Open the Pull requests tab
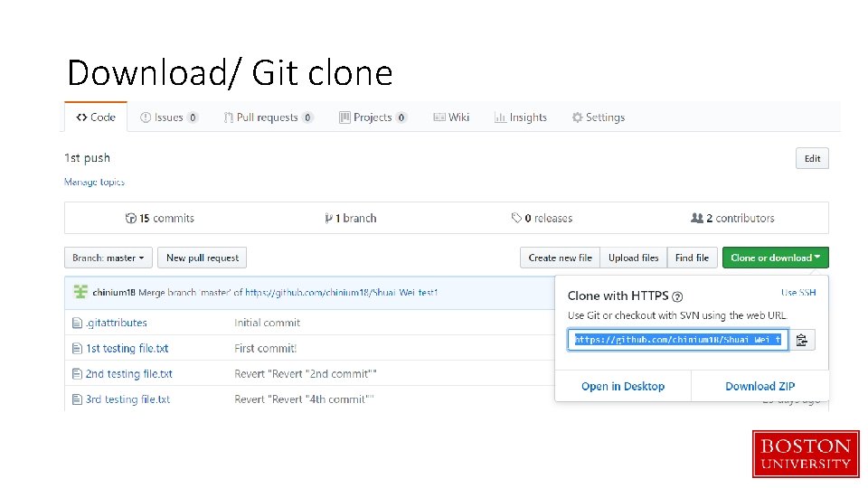This screenshot has width=868, height=488. (x=267, y=117)
